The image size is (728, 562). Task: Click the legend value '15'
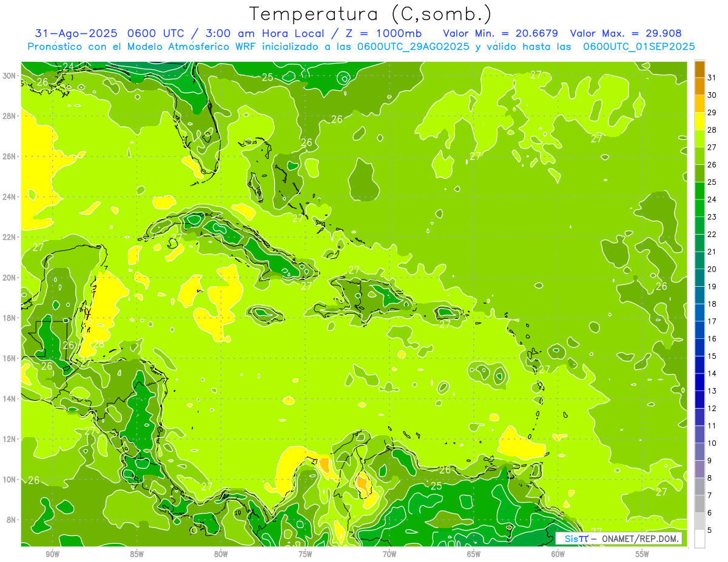712,356
